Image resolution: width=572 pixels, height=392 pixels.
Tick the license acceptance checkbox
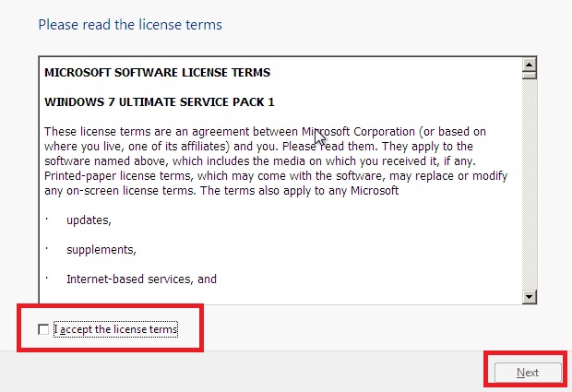[43, 329]
